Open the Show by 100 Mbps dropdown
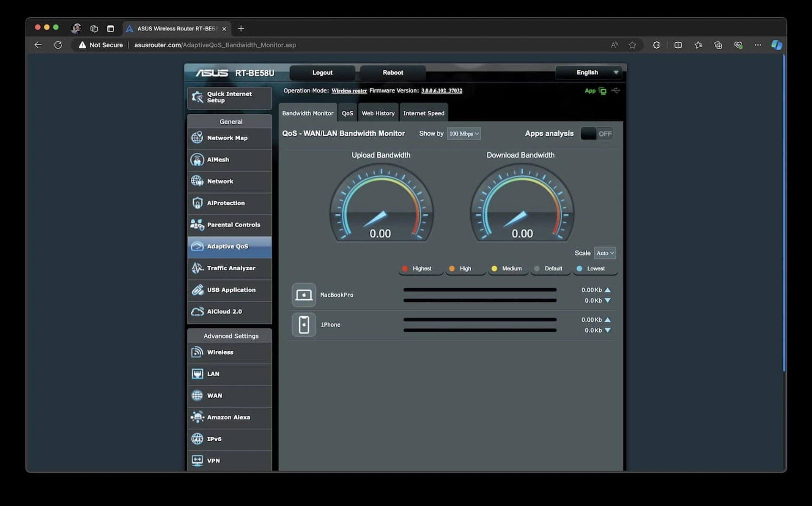The height and width of the screenshot is (506, 812). pyautogui.click(x=464, y=134)
